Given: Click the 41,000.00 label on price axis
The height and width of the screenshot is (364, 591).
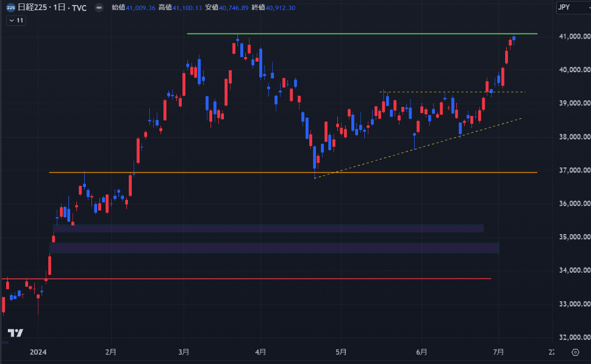Looking at the screenshot, I should (x=567, y=37).
